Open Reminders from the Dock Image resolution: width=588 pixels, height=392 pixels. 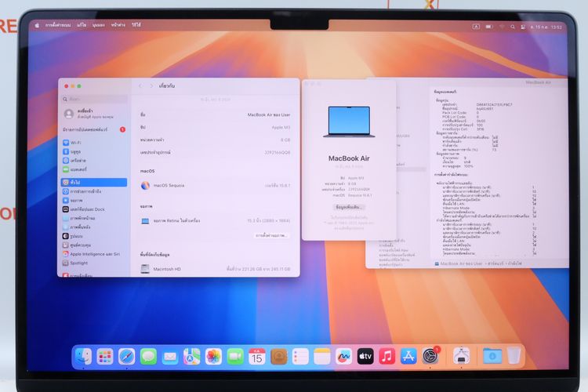pyautogui.click(x=300, y=357)
